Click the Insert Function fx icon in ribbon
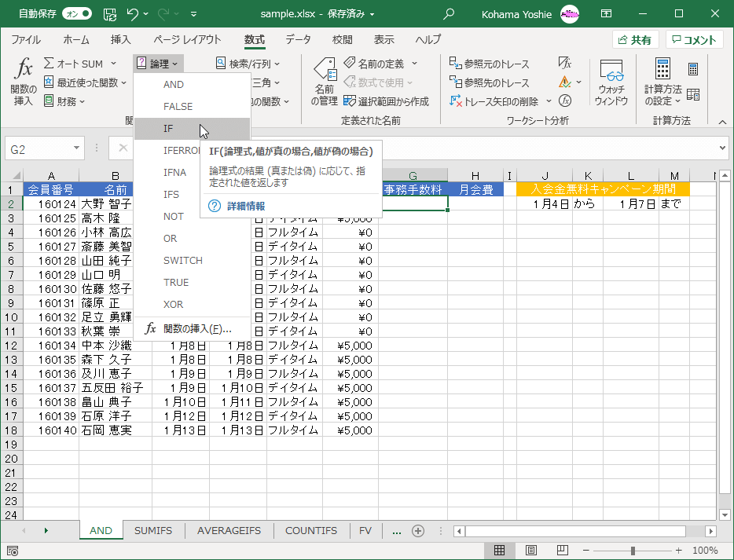The height and width of the screenshot is (560, 734). click(24, 82)
